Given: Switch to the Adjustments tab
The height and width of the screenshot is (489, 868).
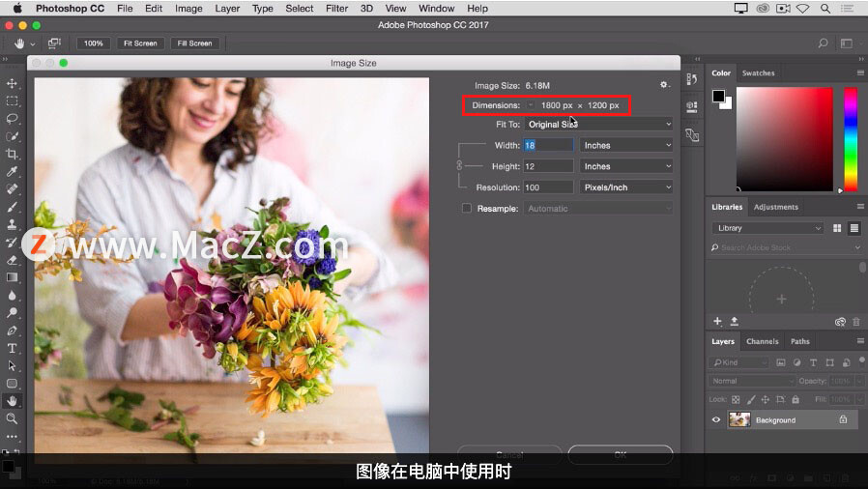Looking at the screenshot, I should coord(775,207).
